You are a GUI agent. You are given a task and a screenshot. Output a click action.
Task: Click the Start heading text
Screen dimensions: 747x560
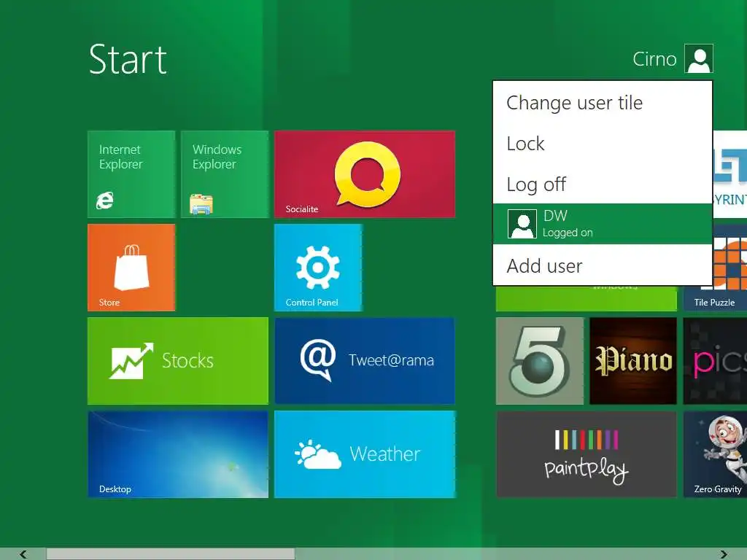pos(128,60)
